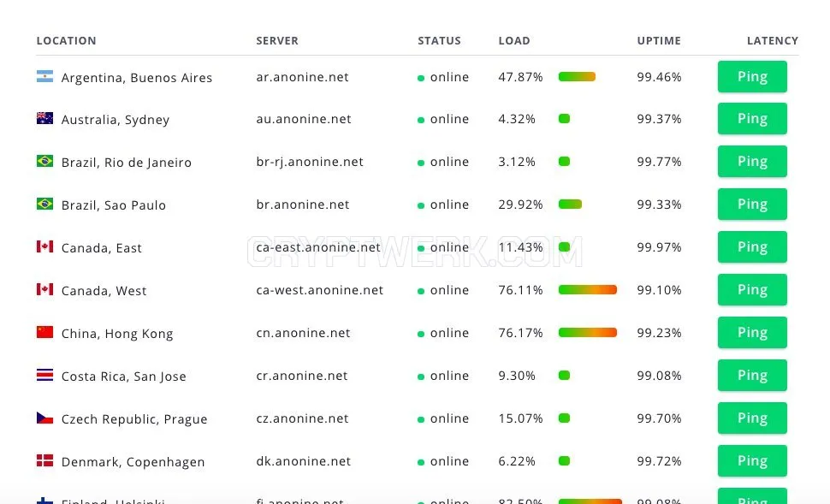The height and width of the screenshot is (504, 830).
Task: Click the 99.97% uptime value
Action: coord(659,247)
